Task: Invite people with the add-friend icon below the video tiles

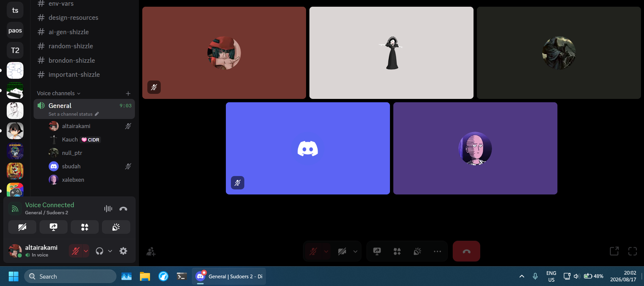Action: click(151, 251)
